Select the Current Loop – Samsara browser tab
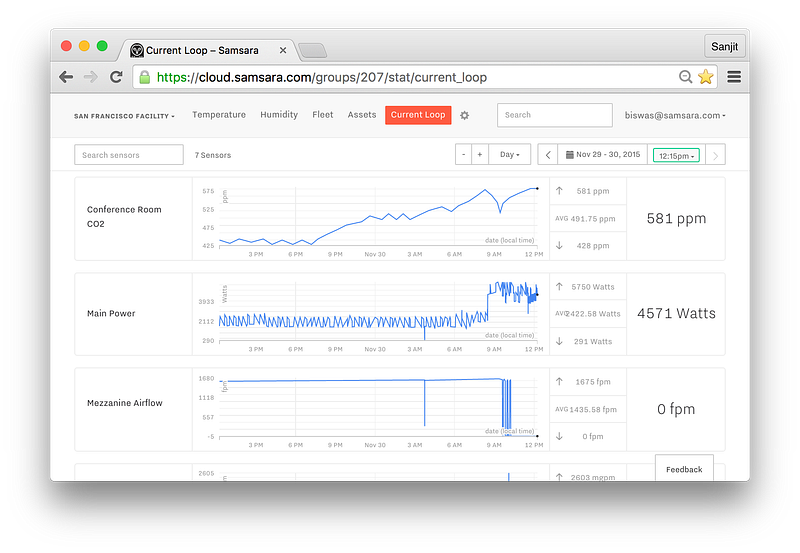 coord(209,51)
